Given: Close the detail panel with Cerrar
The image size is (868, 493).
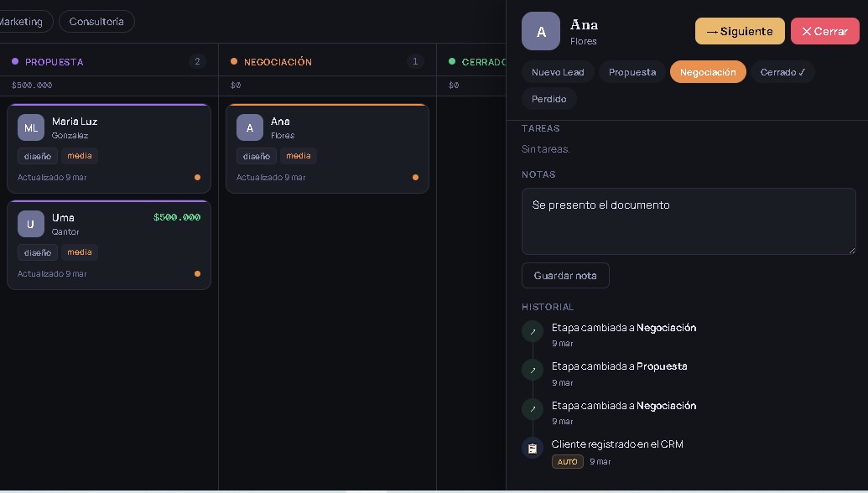Looking at the screenshot, I should click(824, 31).
